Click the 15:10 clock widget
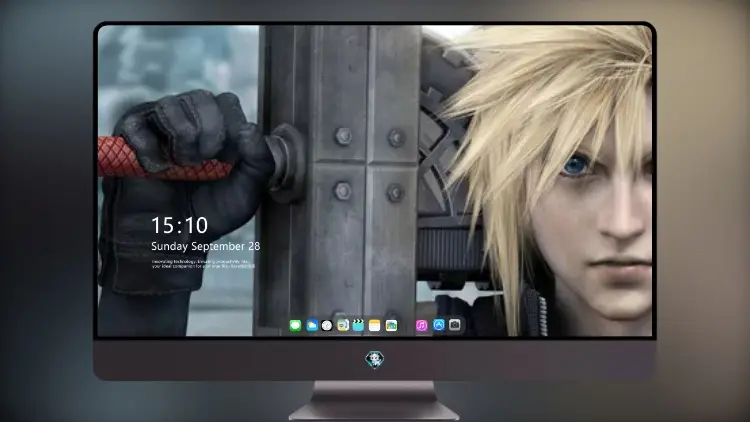The height and width of the screenshot is (422, 750). [179, 225]
